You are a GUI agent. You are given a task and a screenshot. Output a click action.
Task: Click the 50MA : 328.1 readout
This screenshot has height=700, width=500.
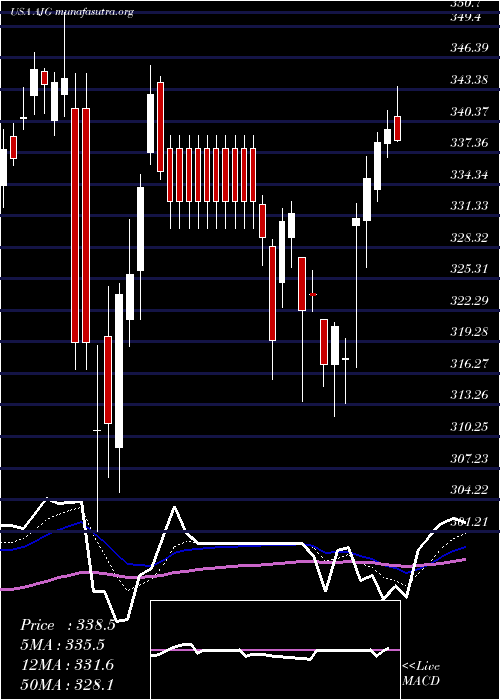[67, 684]
